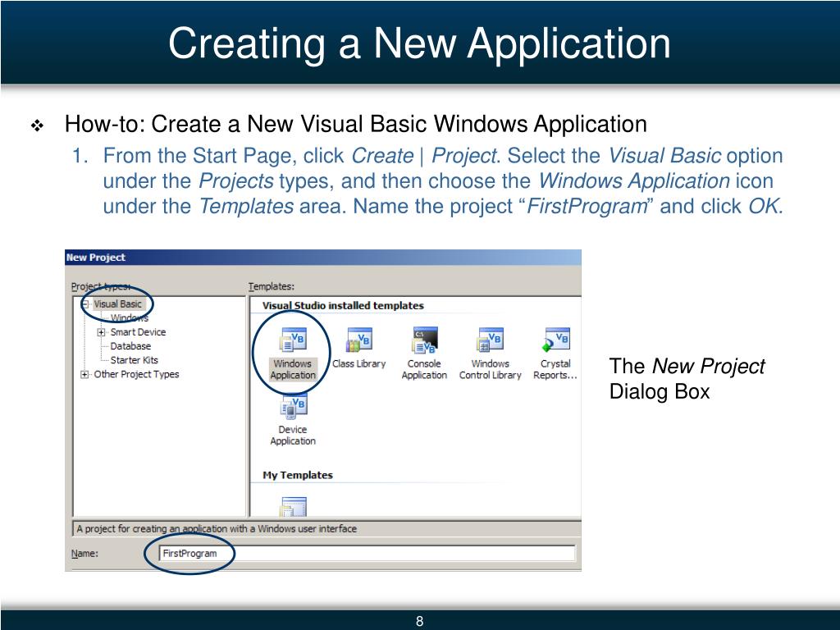The image size is (840, 630).
Task: Click the project description status text
Action: (217, 529)
